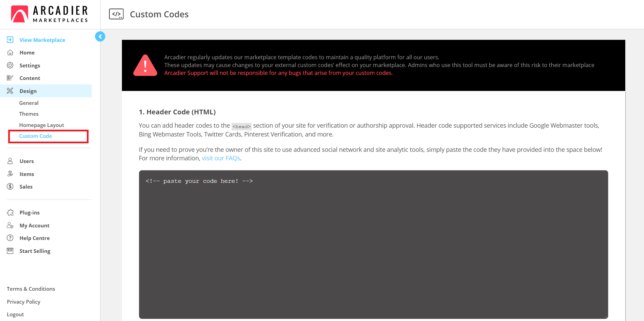644x321 pixels.
Task: Select the View Marketplace icon
Action: point(10,39)
